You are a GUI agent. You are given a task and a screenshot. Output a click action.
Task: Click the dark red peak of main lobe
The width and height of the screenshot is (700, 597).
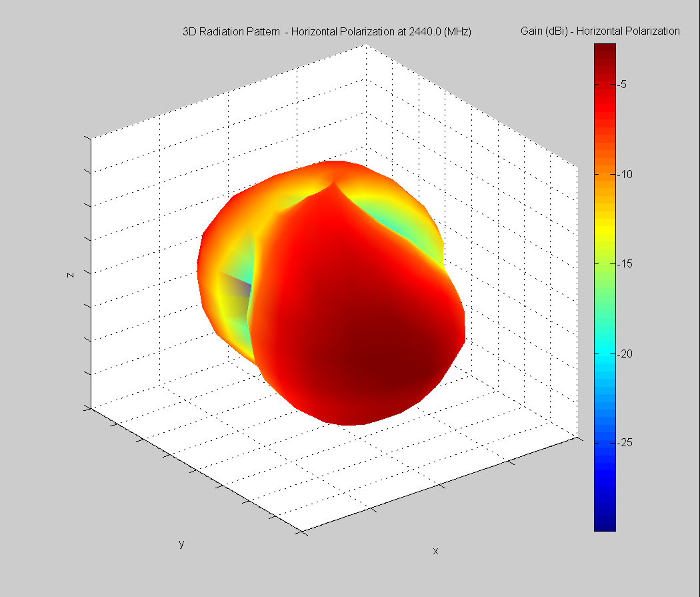tap(363, 364)
